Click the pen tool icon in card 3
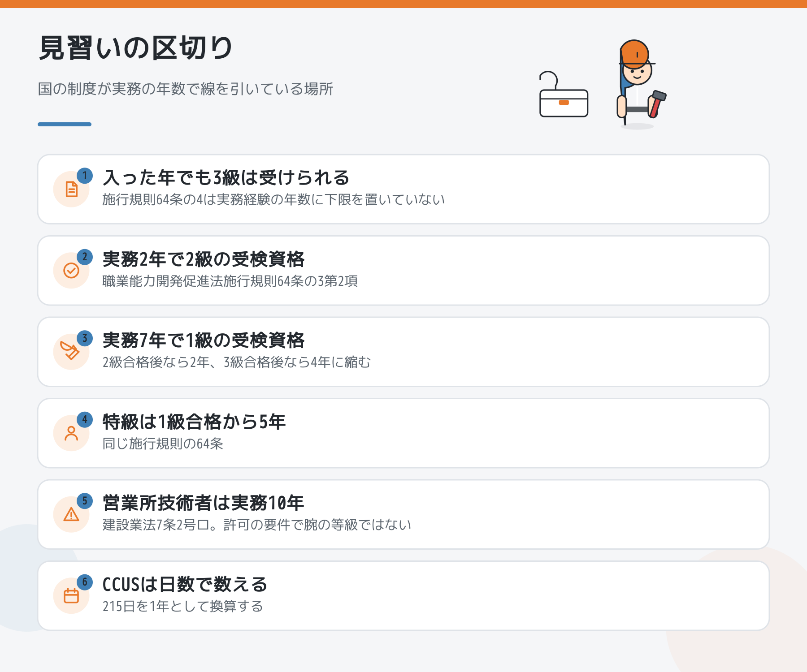807x672 pixels. tap(70, 351)
